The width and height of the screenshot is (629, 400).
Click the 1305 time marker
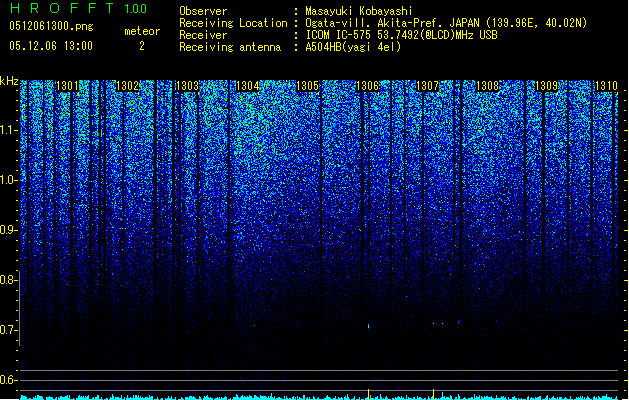click(x=307, y=86)
